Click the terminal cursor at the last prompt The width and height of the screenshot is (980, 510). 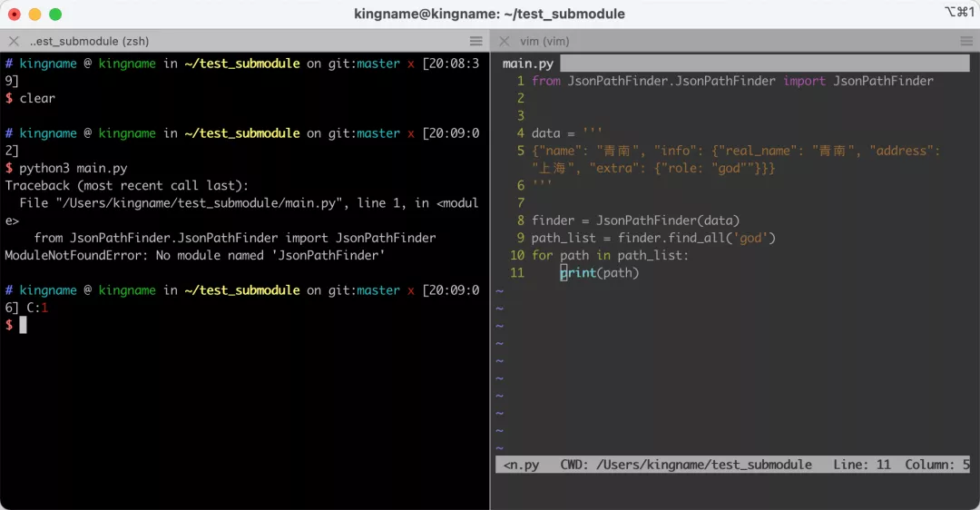[x=23, y=324]
